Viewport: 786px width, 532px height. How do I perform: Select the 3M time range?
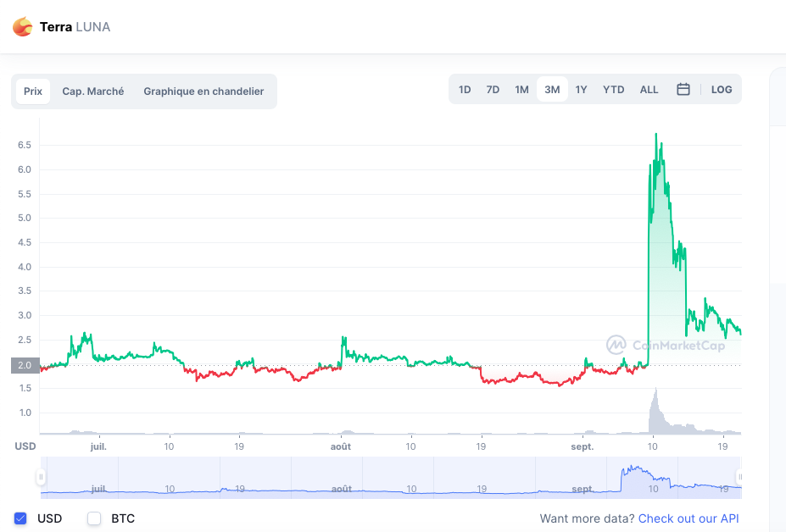click(552, 89)
